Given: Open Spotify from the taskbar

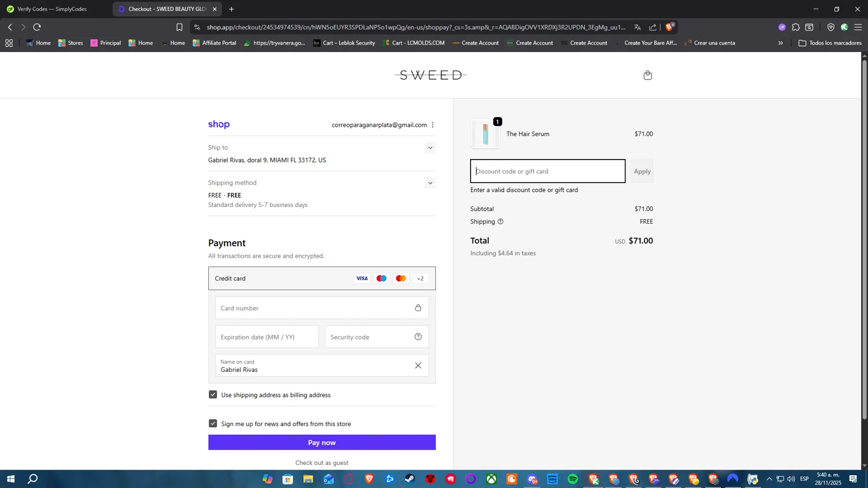Looking at the screenshot, I should (x=573, y=479).
